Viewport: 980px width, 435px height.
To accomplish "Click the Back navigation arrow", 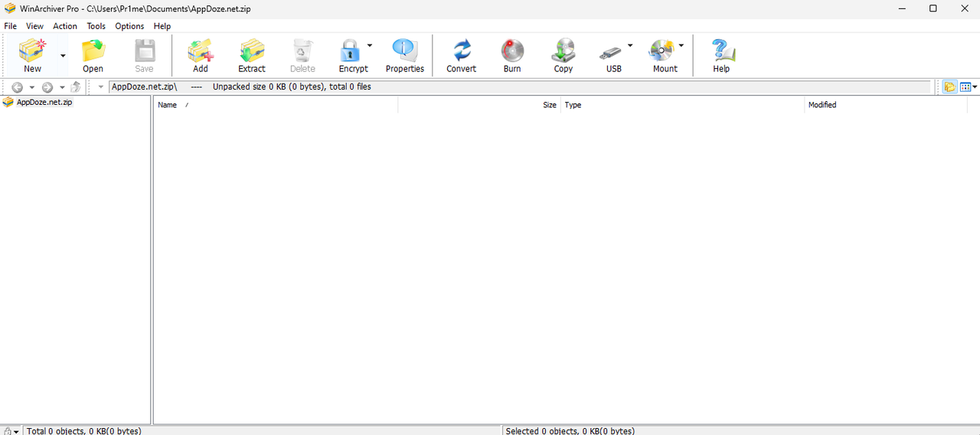I will pos(18,87).
